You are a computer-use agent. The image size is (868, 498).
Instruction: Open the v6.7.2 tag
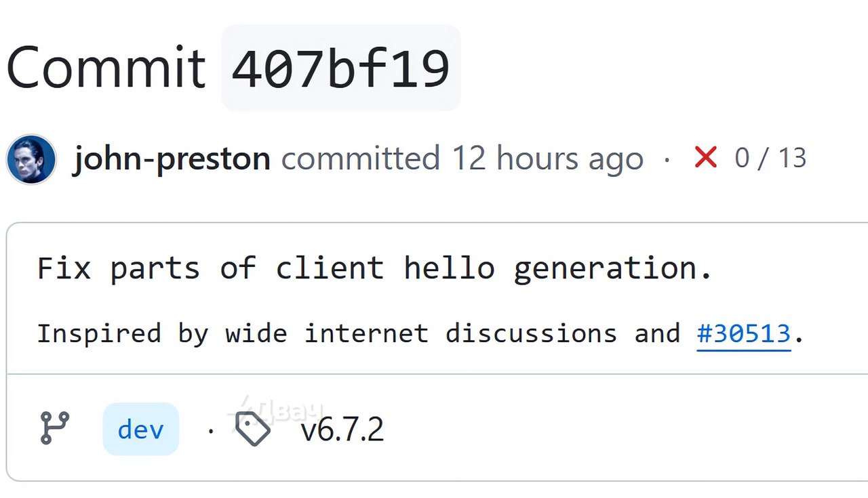(x=342, y=430)
